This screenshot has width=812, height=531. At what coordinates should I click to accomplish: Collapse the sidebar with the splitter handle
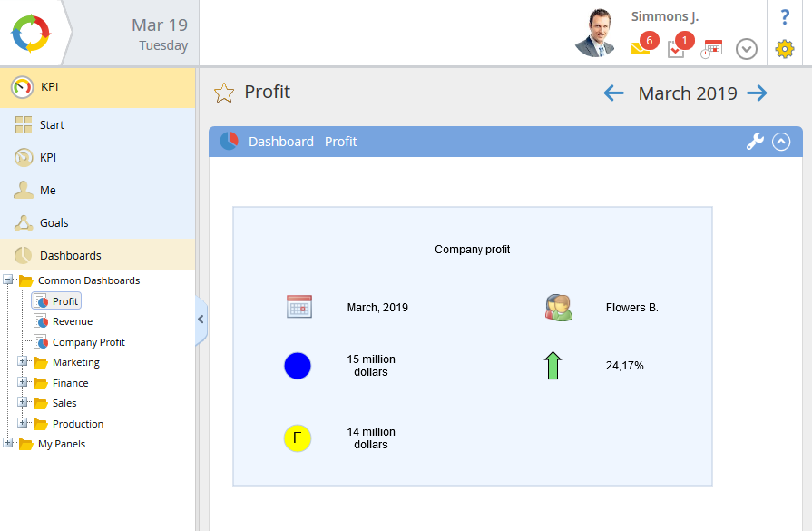[201, 320]
